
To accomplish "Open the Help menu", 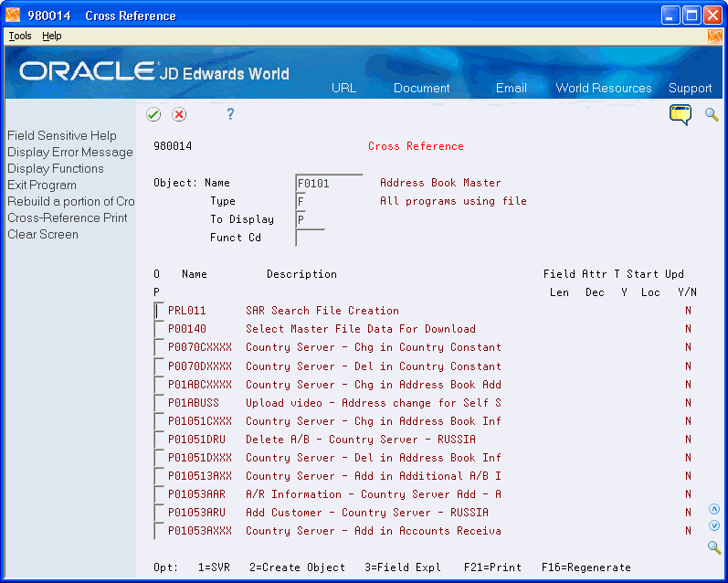I will [x=51, y=36].
